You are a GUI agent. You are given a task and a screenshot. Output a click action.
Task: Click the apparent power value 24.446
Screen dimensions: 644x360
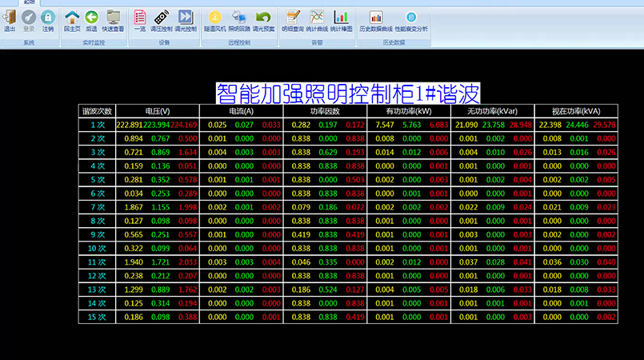pyautogui.click(x=577, y=125)
